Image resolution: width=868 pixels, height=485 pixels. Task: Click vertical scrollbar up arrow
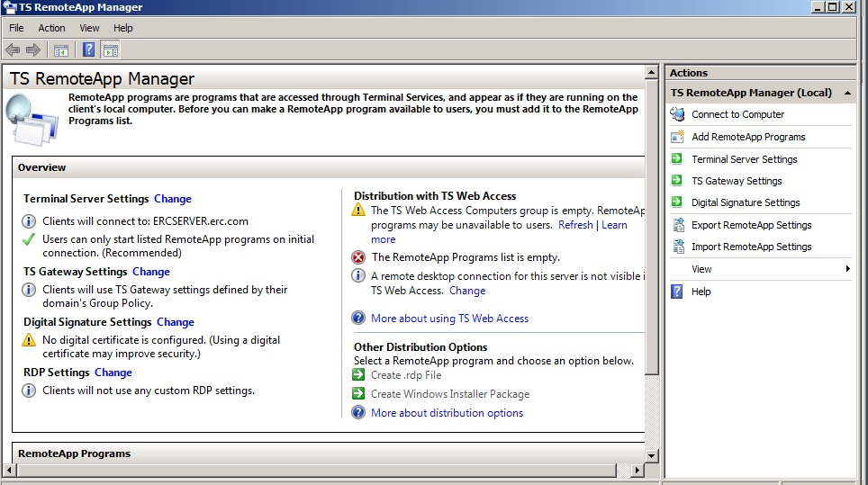tap(652, 72)
